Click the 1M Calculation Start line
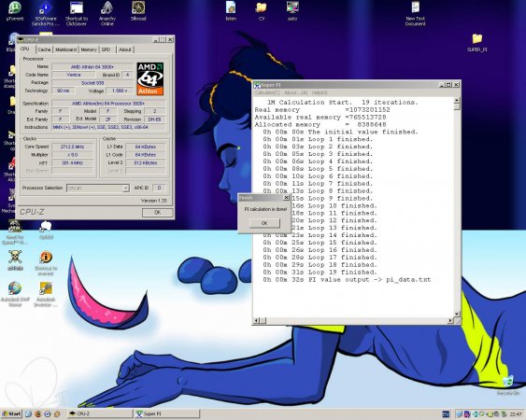 (343, 103)
